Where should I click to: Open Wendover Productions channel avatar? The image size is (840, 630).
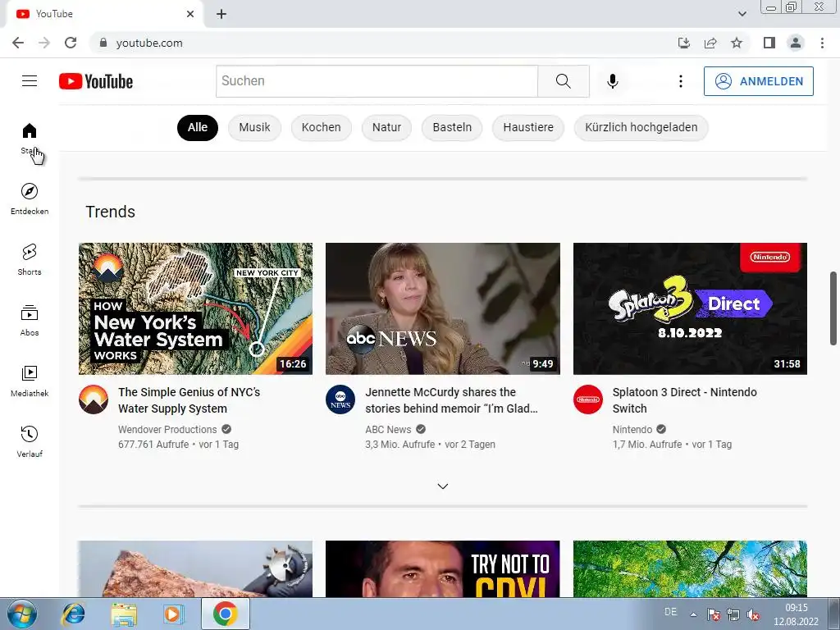pyautogui.click(x=94, y=399)
